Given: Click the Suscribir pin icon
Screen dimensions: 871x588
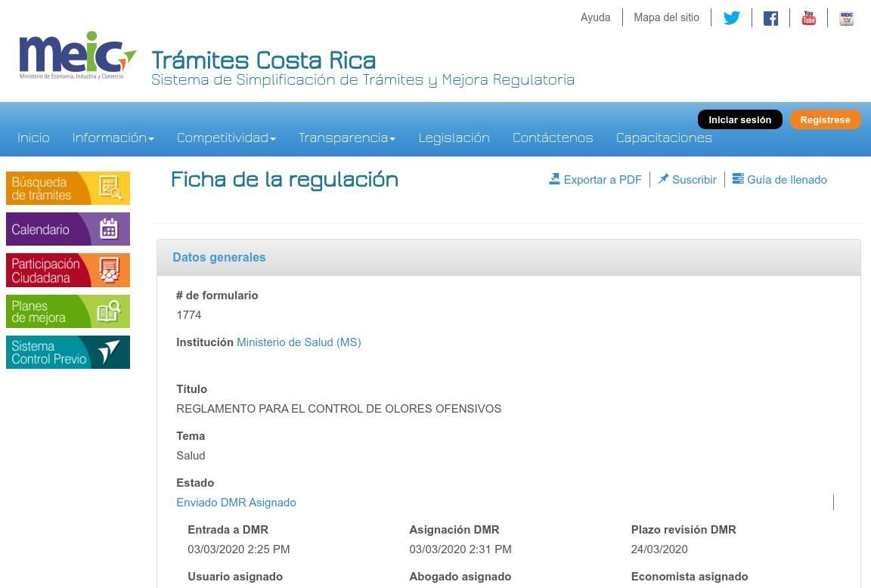Looking at the screenshot, I should coord(663,179).
